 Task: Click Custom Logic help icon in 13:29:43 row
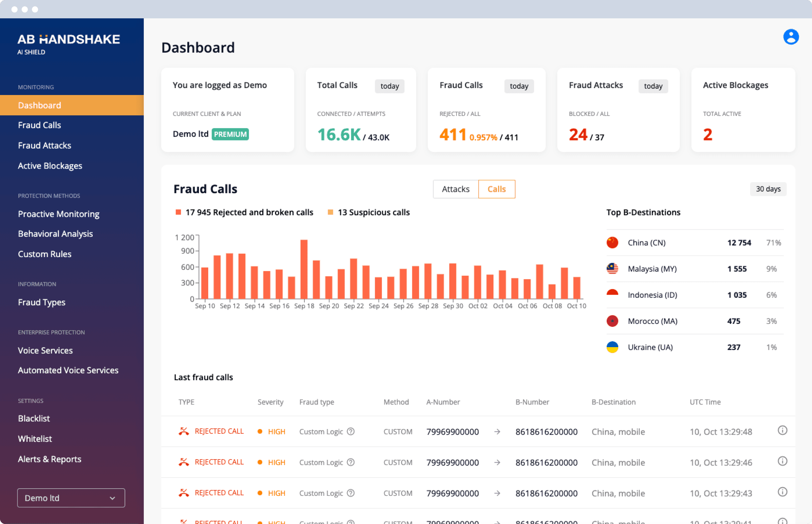tap(351, 493)
